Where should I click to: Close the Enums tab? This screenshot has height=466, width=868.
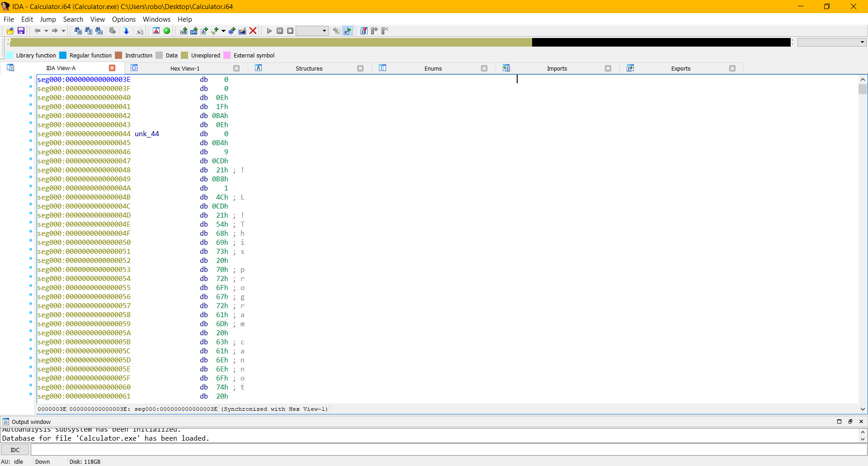click(x=484, y=68)
